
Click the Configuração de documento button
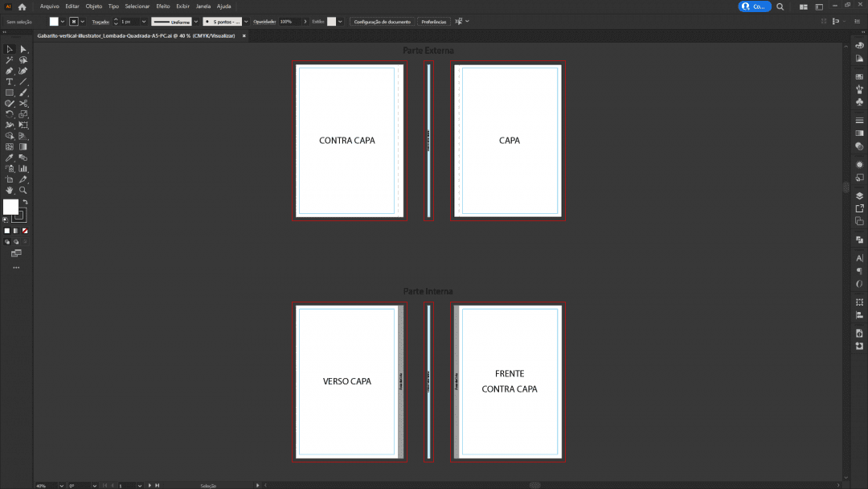(x=383, y=22)
